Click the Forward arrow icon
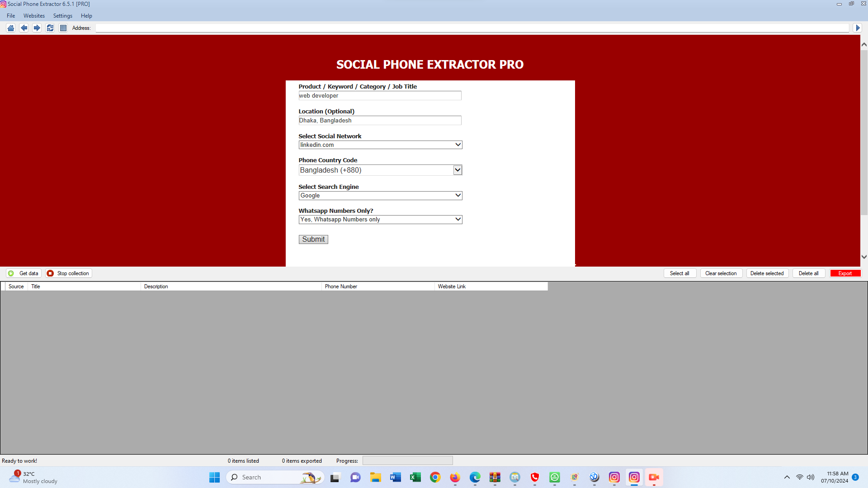The image size is (868, 488). (37, 28)
